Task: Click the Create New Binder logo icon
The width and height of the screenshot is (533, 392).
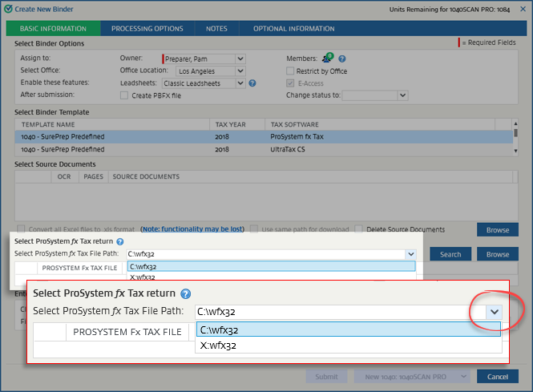Action: click(6, 7)
